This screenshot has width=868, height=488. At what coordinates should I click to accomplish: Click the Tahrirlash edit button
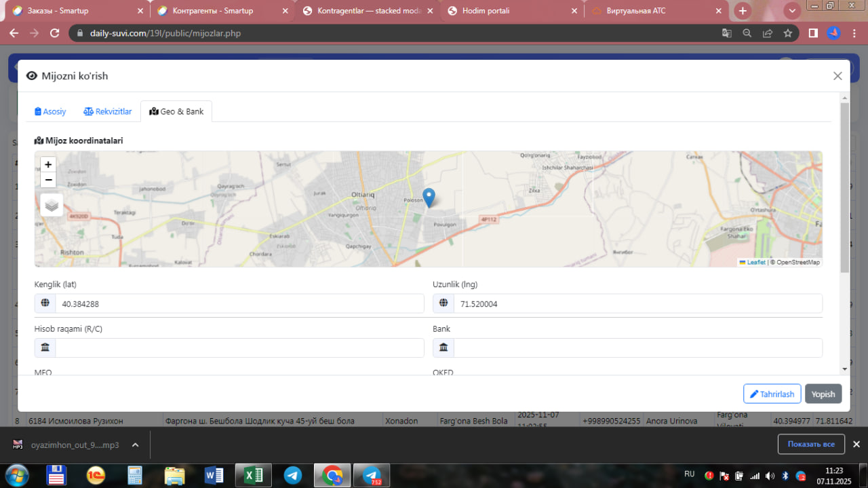(x=772, y=394)
